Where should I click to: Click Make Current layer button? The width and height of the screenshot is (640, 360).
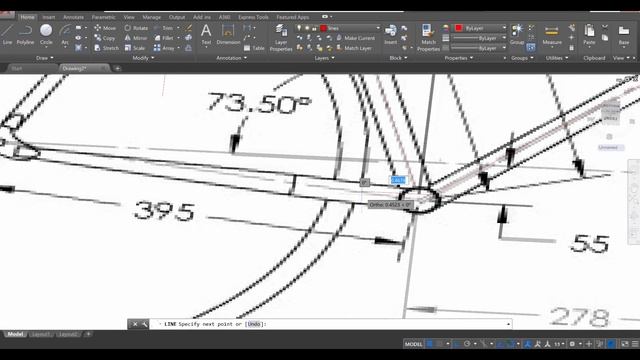point(356,38)
